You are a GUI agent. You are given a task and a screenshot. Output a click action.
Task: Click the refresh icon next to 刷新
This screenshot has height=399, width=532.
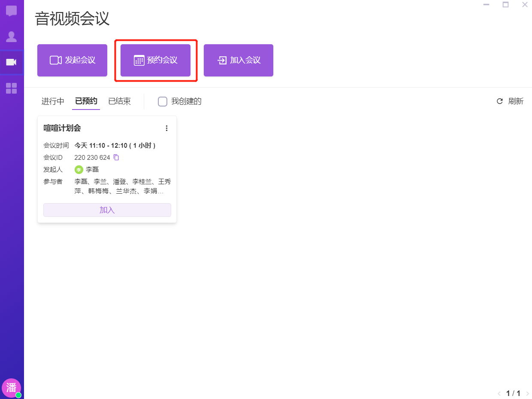coord(499,101)
